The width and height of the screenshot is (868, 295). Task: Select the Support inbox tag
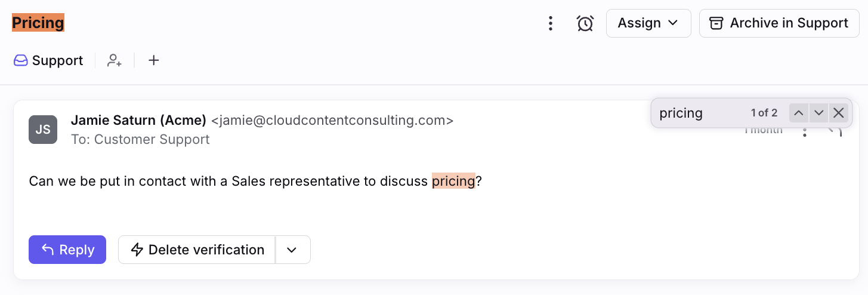[x=48, y=60]
